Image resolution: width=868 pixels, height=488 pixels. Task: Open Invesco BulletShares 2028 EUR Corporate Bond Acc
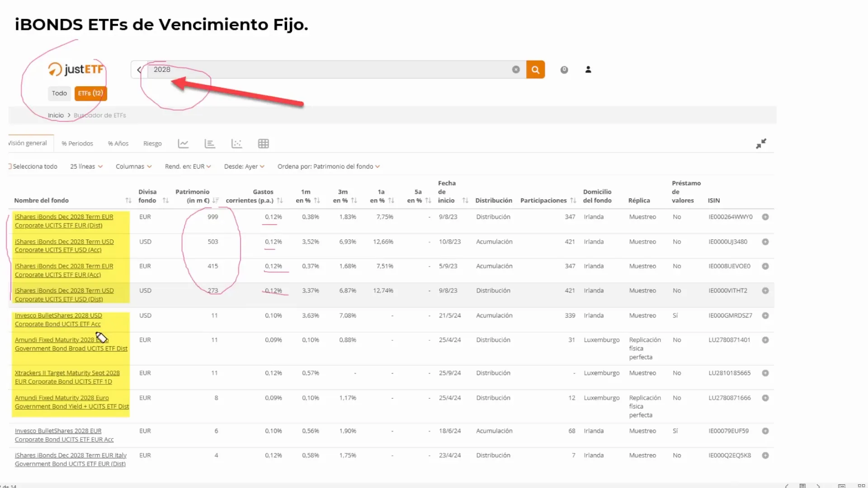[64, 435]
